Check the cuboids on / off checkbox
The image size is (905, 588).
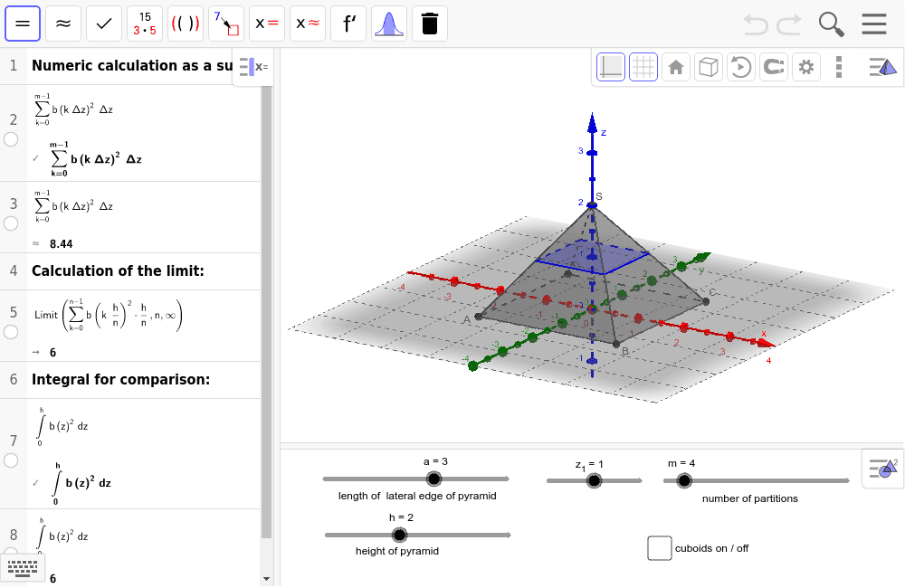click(660, 548)
